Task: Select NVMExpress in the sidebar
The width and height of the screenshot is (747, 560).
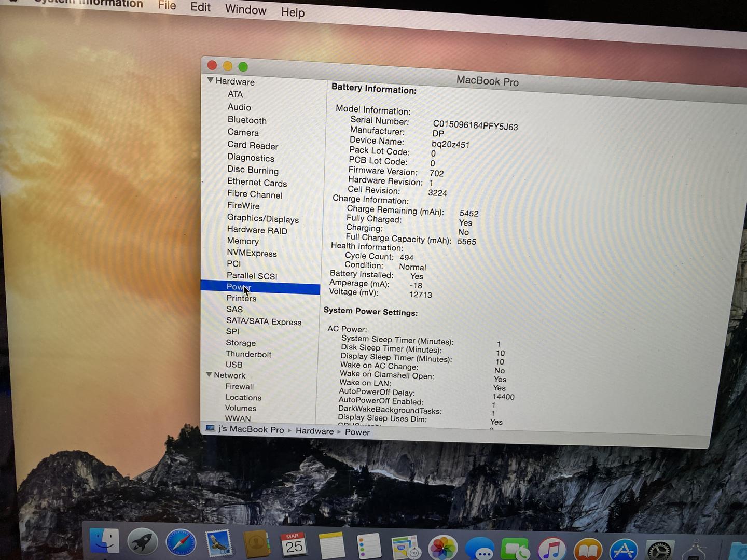Action: pyautogui.click(x=252, y=253)
